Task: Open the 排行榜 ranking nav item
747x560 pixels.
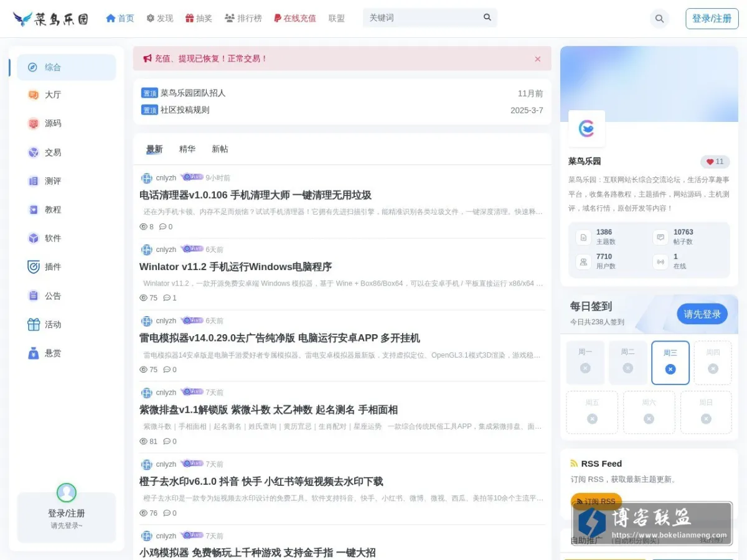Action: tap(243, 18)
